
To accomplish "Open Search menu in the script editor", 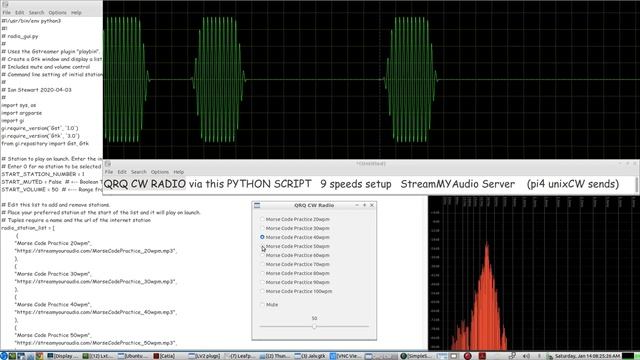I will click(36, 13).
